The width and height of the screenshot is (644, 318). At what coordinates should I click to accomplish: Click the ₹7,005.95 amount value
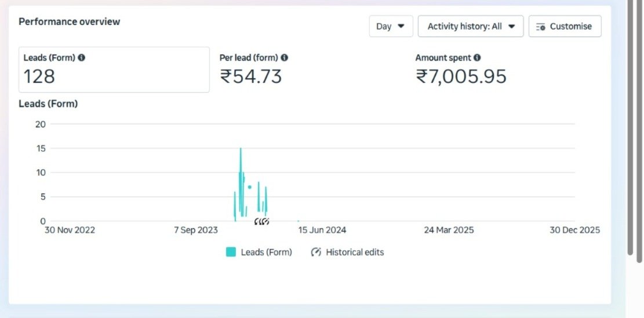point(461,76)
